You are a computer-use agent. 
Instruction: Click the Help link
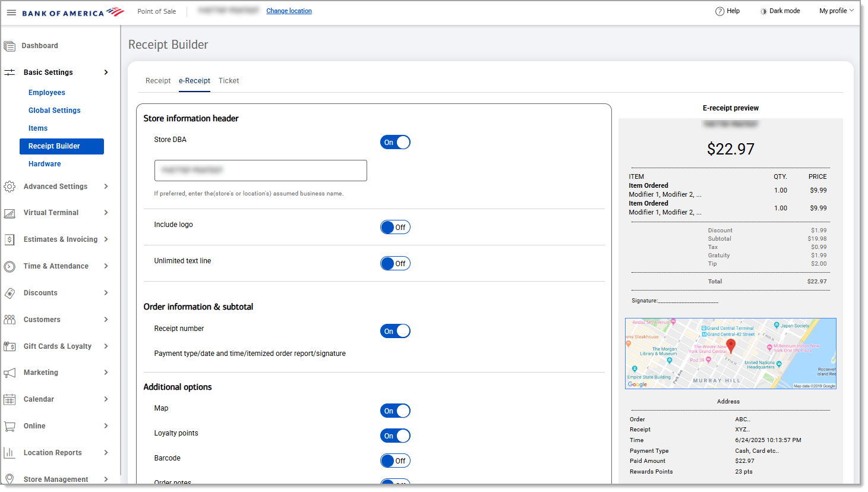(733, 11)
